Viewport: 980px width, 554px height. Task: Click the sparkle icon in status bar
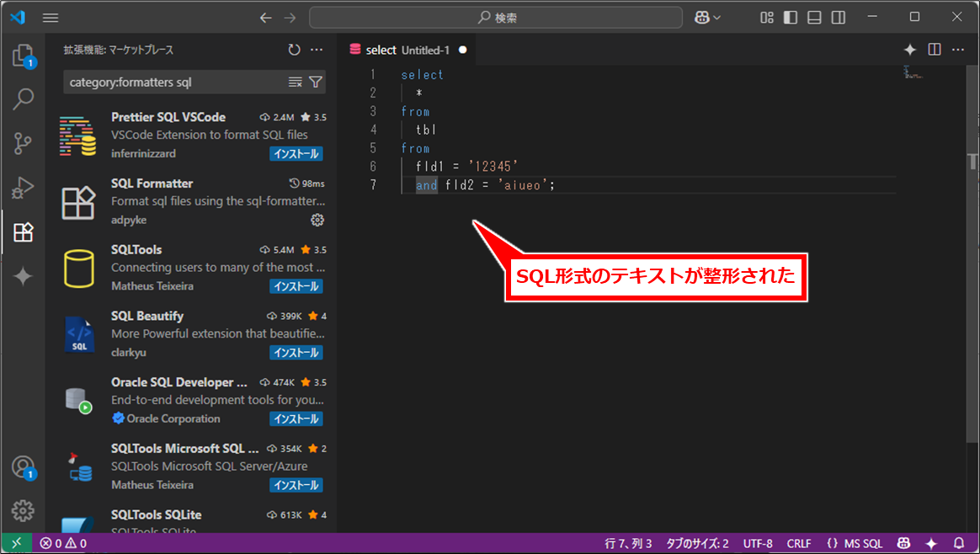931,543
